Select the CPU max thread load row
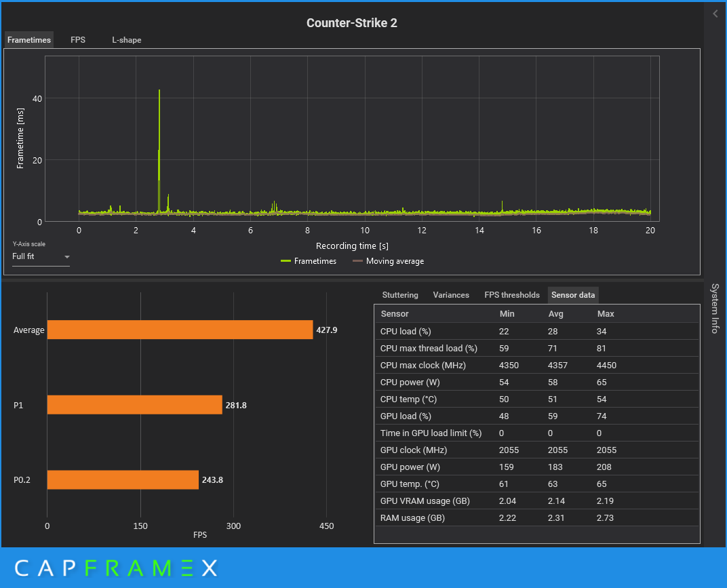Image resolution: width=727 pixels, height=588 pixels. click(536, 348)
